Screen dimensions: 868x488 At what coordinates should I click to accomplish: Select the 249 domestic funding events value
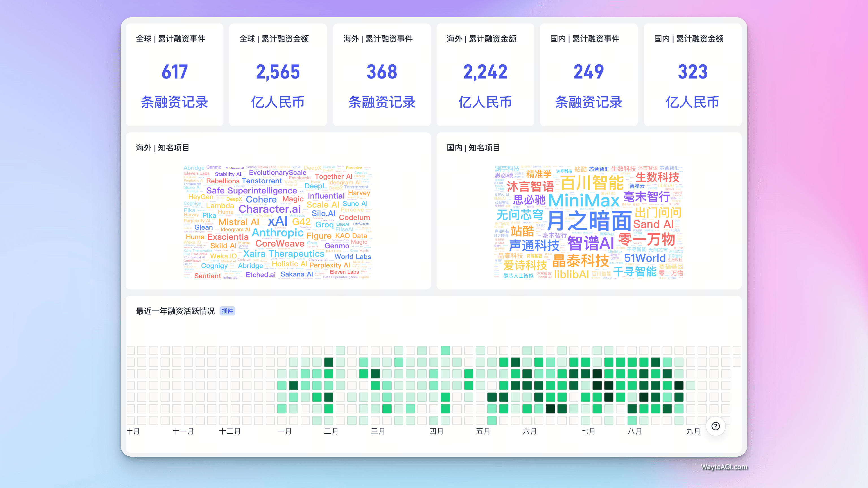[589, 72]
